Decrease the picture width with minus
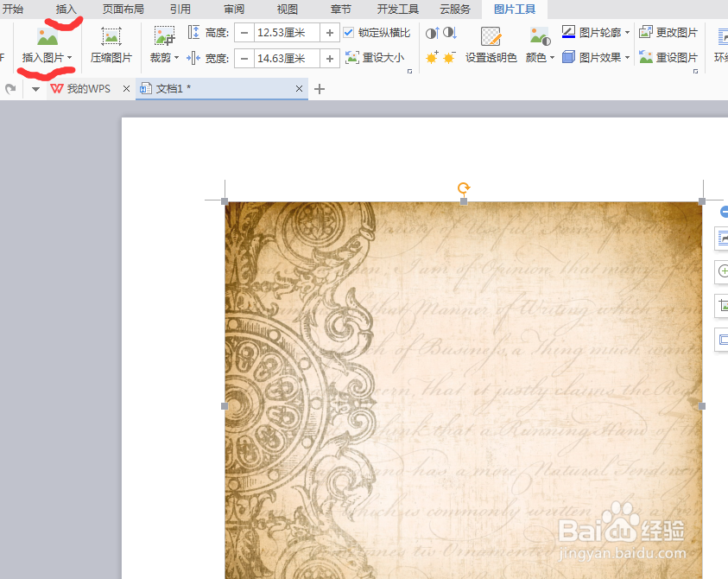Viewport: 728px width, 579px height. pos(244,59)
